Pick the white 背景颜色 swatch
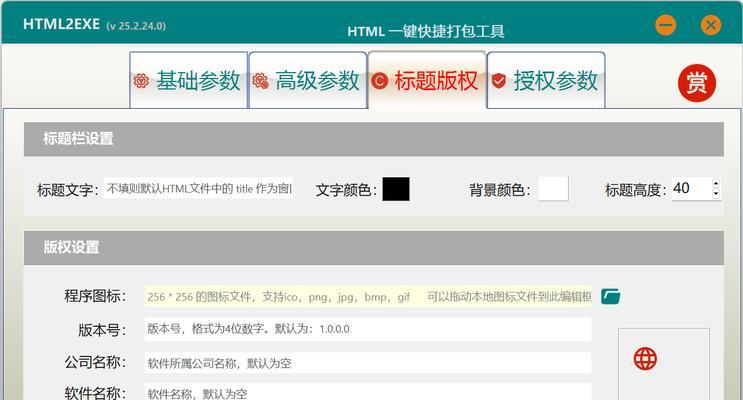The image size is (743, 400). click(553, 189)
